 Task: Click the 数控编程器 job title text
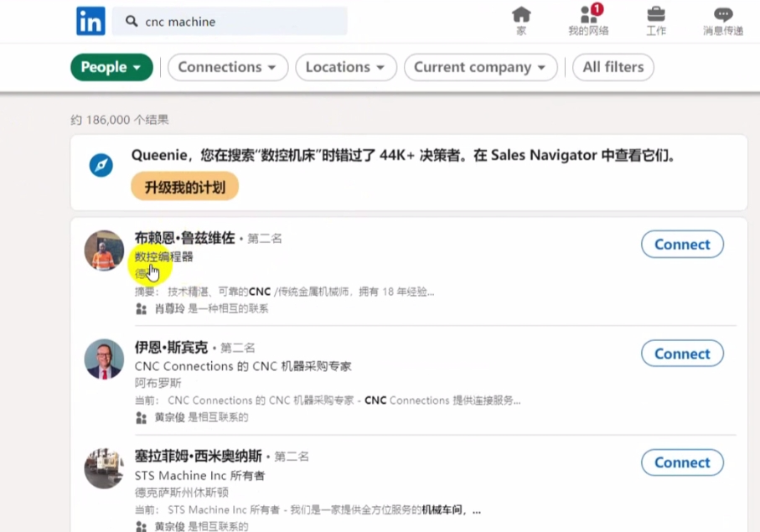164,257
